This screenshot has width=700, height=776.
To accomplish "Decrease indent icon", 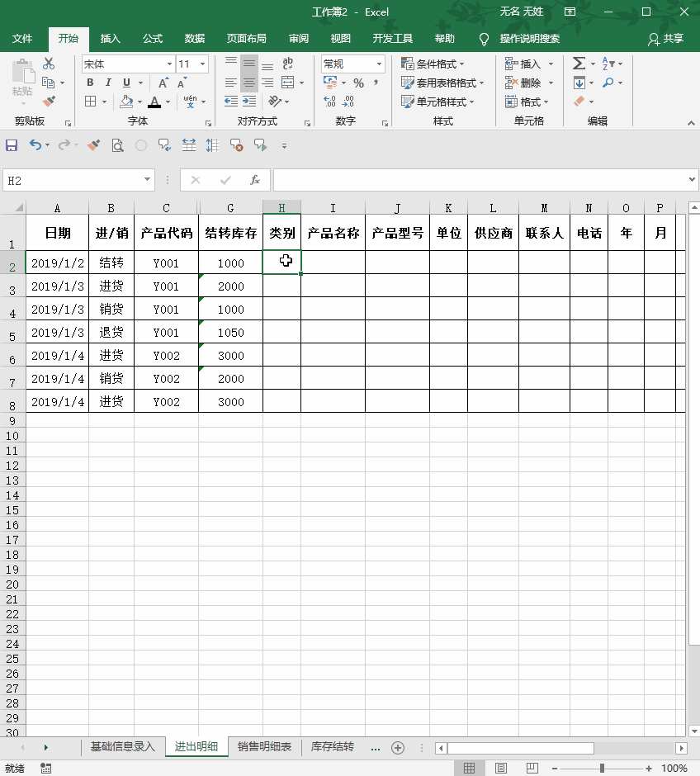I will [230, 102].
